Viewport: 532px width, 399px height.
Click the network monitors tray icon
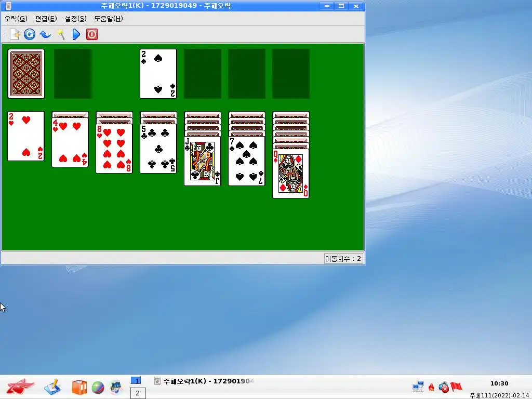click(418, 387)
